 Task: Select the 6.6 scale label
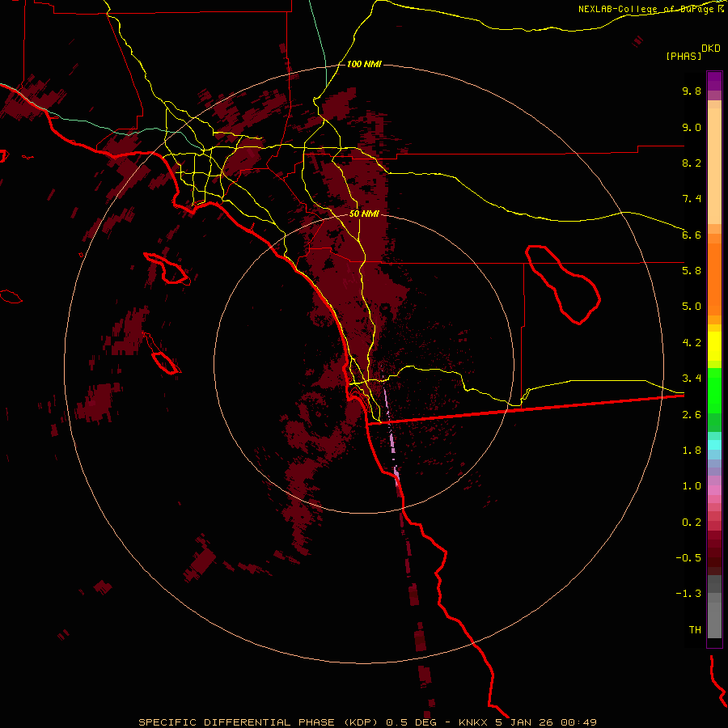click(692, 235)
